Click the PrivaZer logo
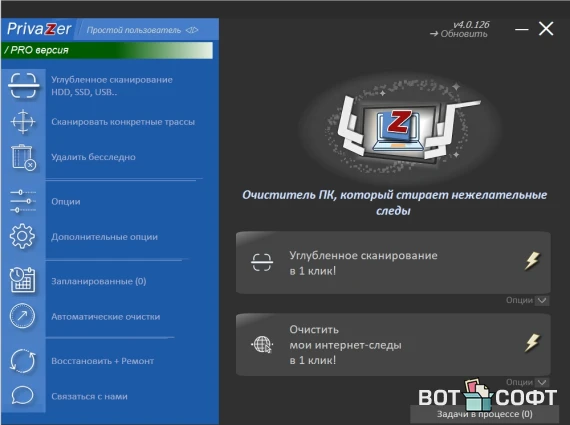 click(x=39, y=29)
